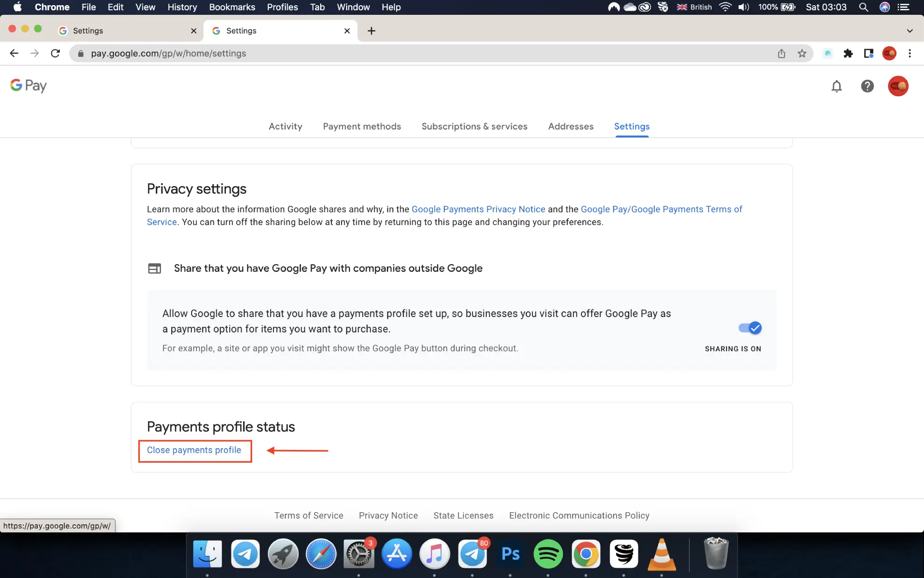Image resolution: width=924 pixels, height=578 pixels.
Task: Launch Spotify from the dock
Action: 548,554
